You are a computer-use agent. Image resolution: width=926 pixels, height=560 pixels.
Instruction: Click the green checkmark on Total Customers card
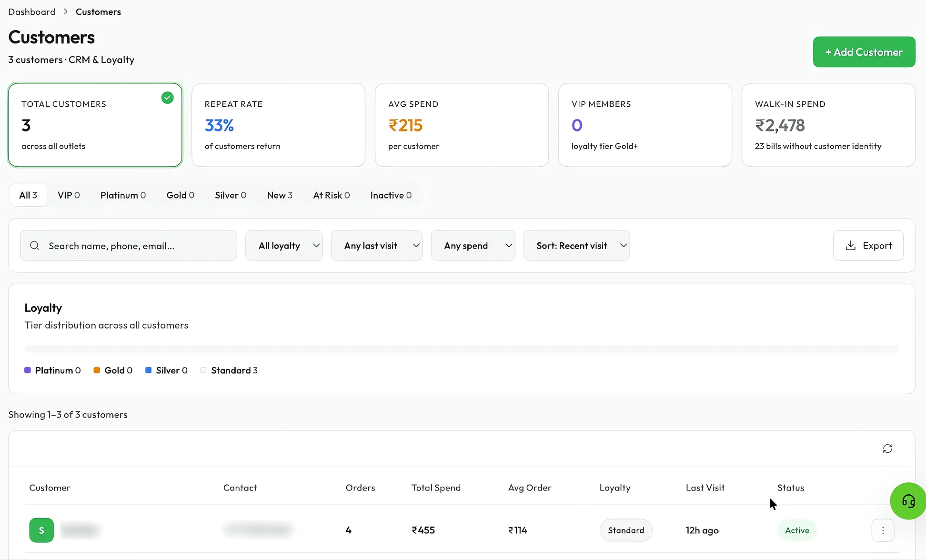coord(167,98)
